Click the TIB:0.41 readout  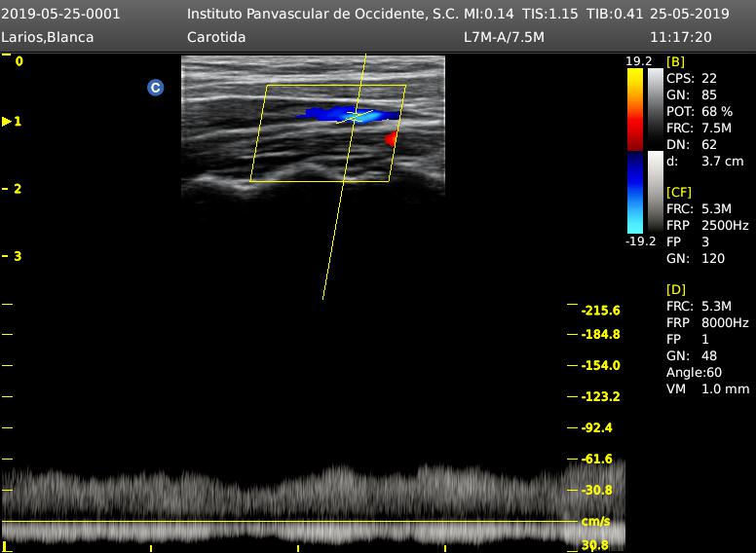pyautogui.click(x=614, y=14)
